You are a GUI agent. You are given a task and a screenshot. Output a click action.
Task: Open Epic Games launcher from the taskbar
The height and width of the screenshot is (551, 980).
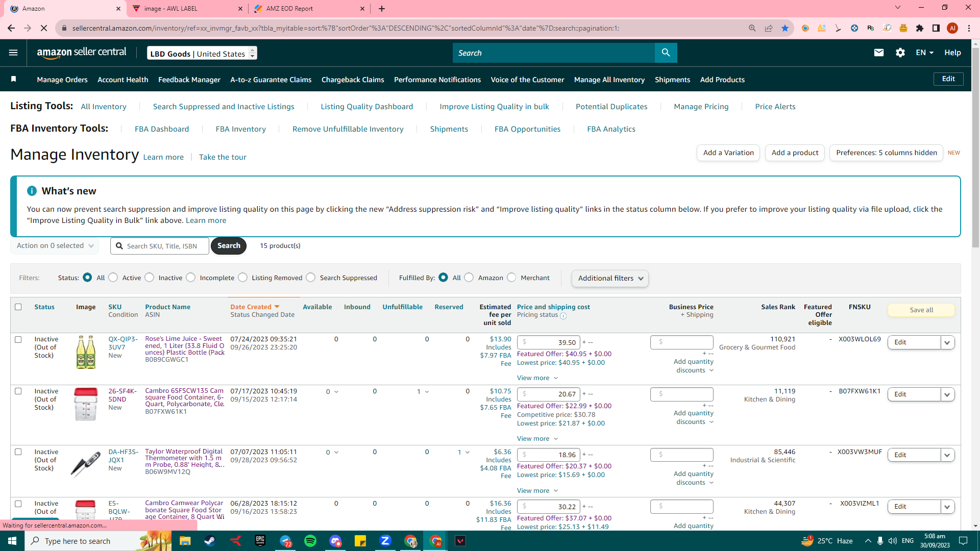pos(260,541)
